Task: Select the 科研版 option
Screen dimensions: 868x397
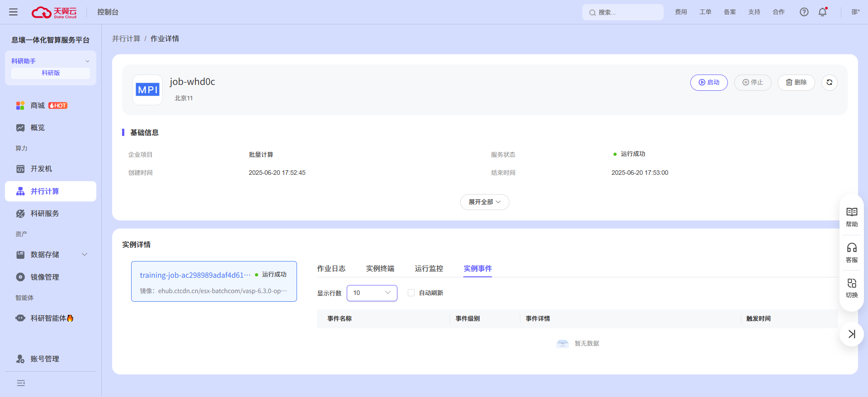Action: [51, 73]
